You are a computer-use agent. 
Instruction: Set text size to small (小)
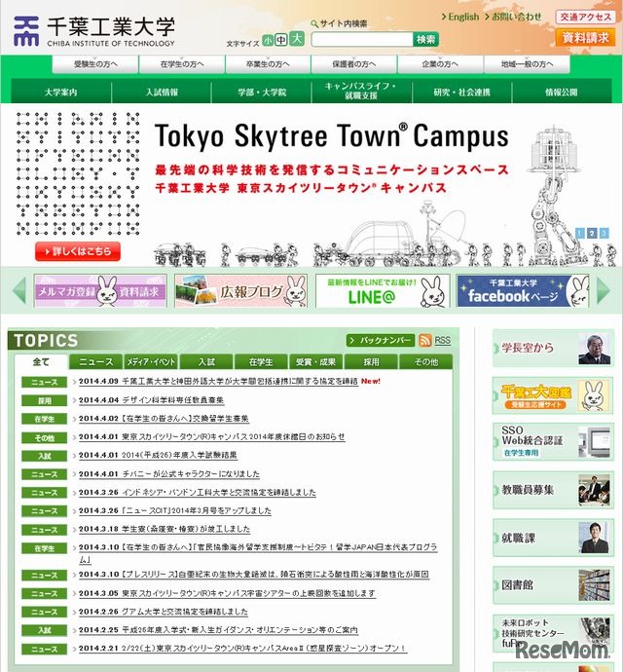click(268, 40)
